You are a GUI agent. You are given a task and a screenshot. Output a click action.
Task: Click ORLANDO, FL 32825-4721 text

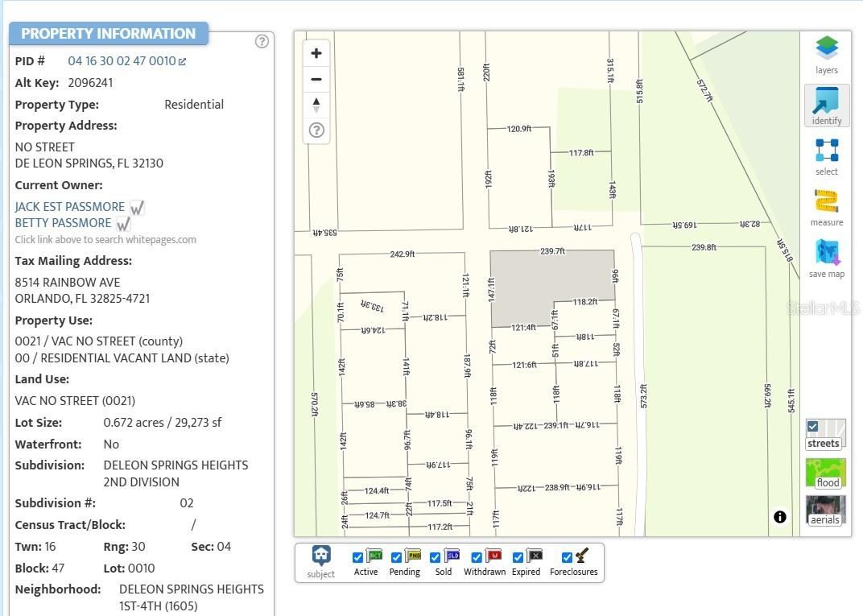[83, 299]
